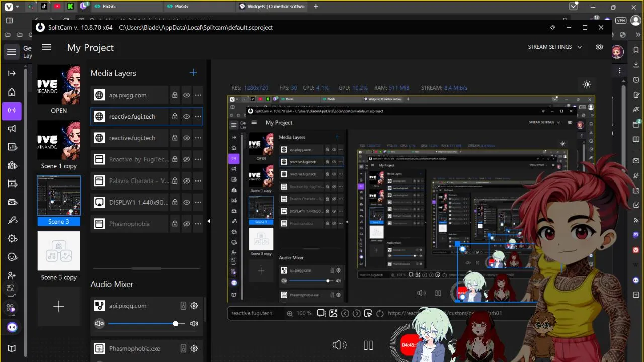Screen dimensions: 644x362
Task: Open options for Palavra Charada layer
Action: (x=198, y=181)
